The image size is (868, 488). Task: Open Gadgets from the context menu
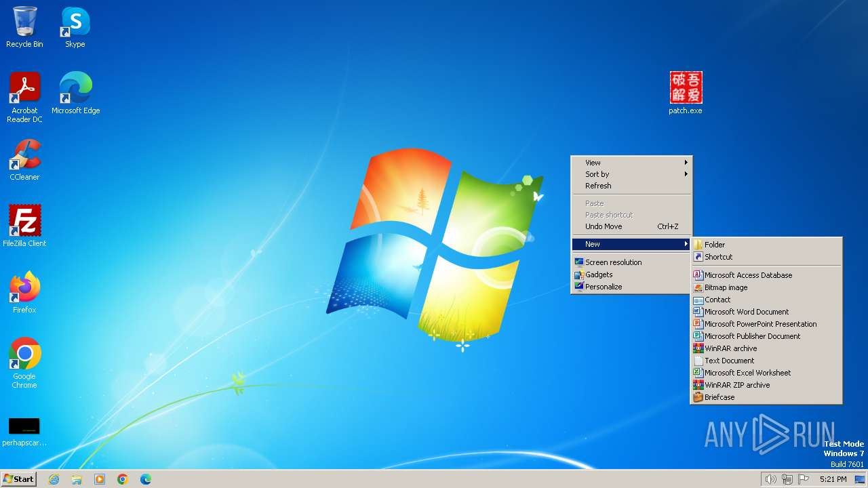[631, 274]
